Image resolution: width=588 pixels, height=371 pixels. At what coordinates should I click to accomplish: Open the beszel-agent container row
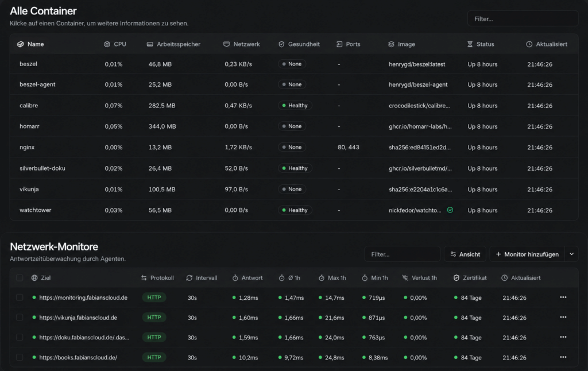click(x=294, y=85)
